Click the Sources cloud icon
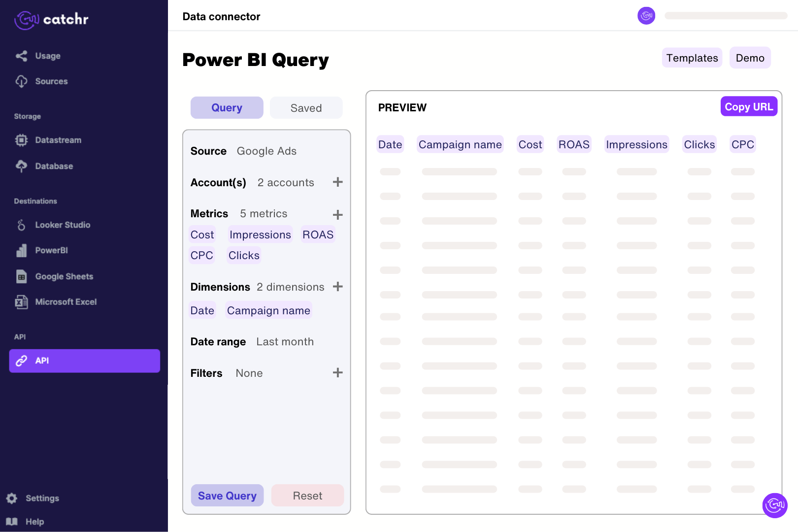 pyautogui.click(x=21, y=81)
